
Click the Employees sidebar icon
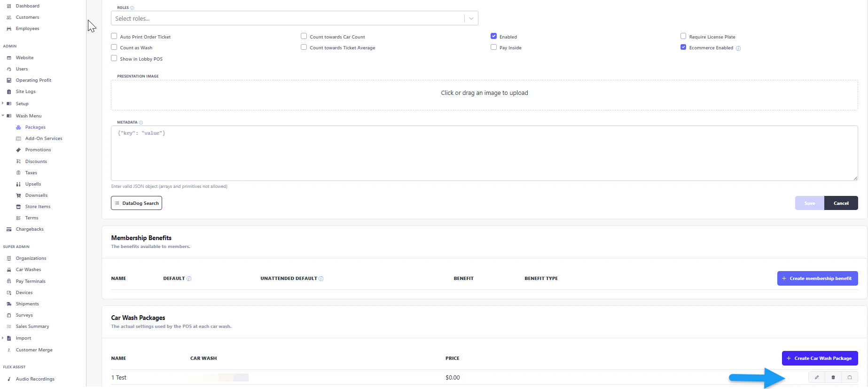8,29
